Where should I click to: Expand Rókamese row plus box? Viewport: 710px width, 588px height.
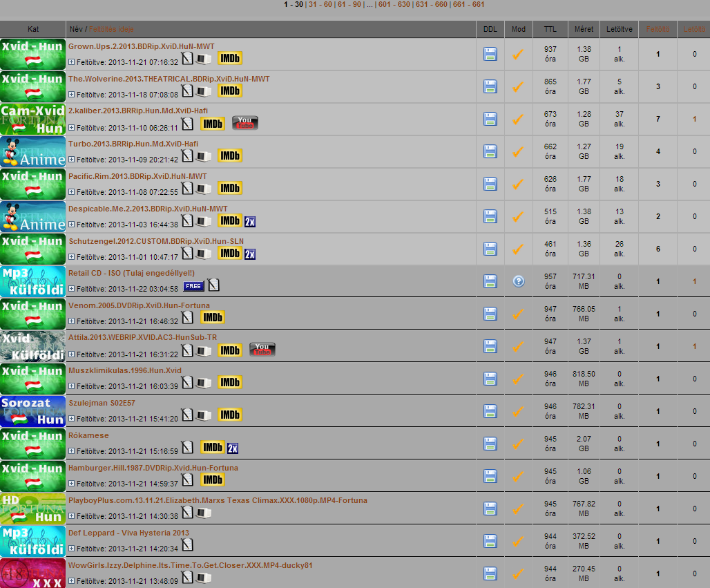point(72,451)
